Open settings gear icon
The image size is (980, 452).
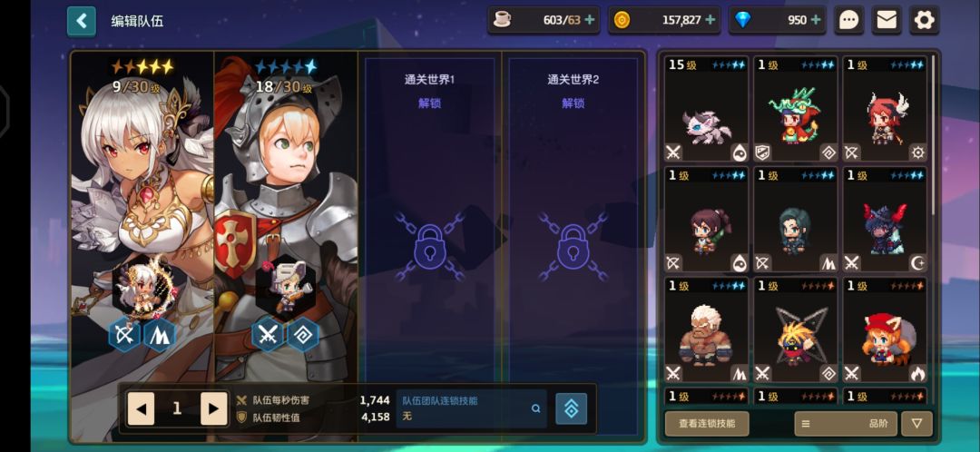pos(924,21)
